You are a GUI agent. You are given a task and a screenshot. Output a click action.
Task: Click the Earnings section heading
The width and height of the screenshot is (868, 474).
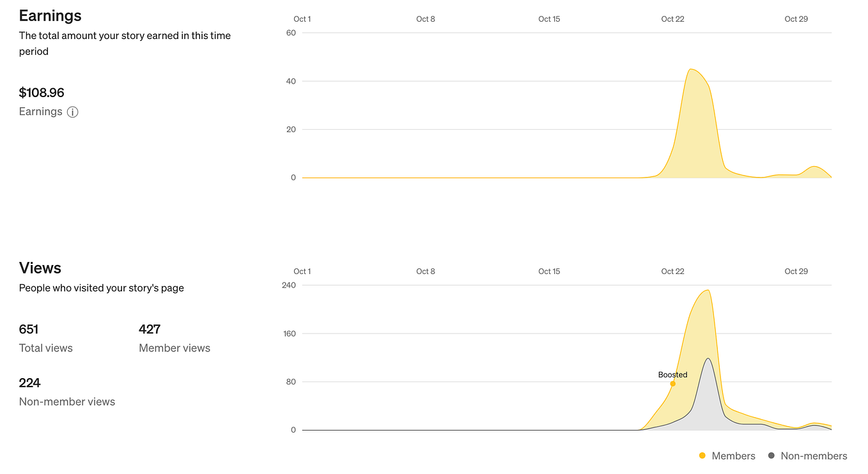click(50, 15)
